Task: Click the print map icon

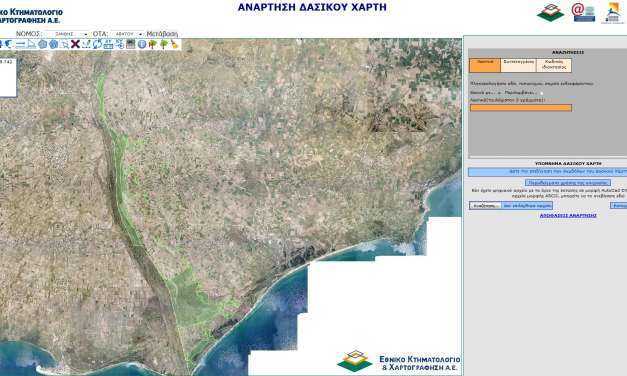Action: click(x=108, y=44)
